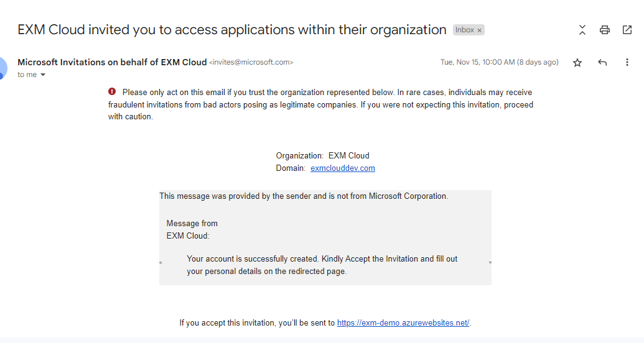
Task: Open the exmclouddev.com domain link
Action: point(343,168)
